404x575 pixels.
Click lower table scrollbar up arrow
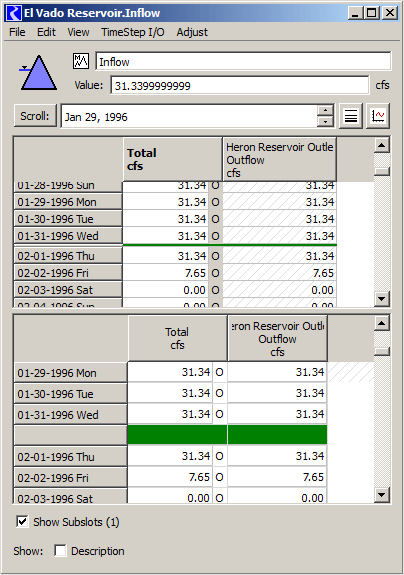tap(381, 323)
